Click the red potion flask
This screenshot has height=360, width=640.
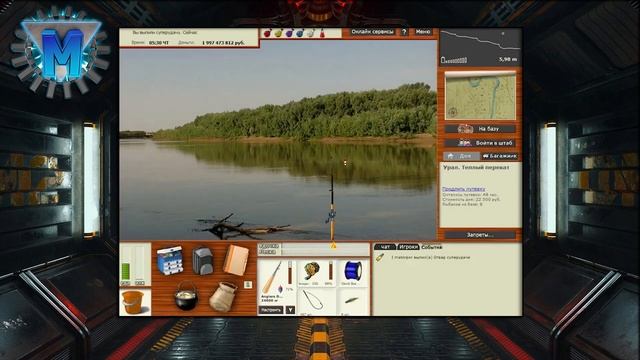[267, 33]
